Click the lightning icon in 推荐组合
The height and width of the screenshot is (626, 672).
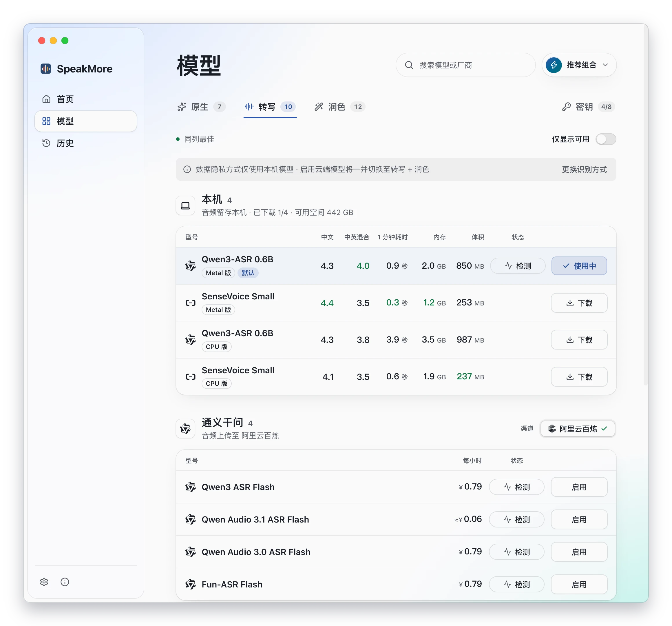coord(554,65)
